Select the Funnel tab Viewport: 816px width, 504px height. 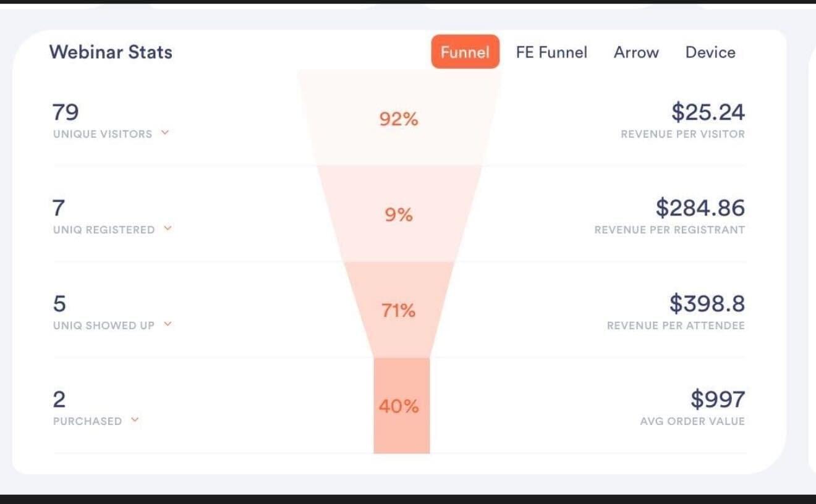coord(465,52)
